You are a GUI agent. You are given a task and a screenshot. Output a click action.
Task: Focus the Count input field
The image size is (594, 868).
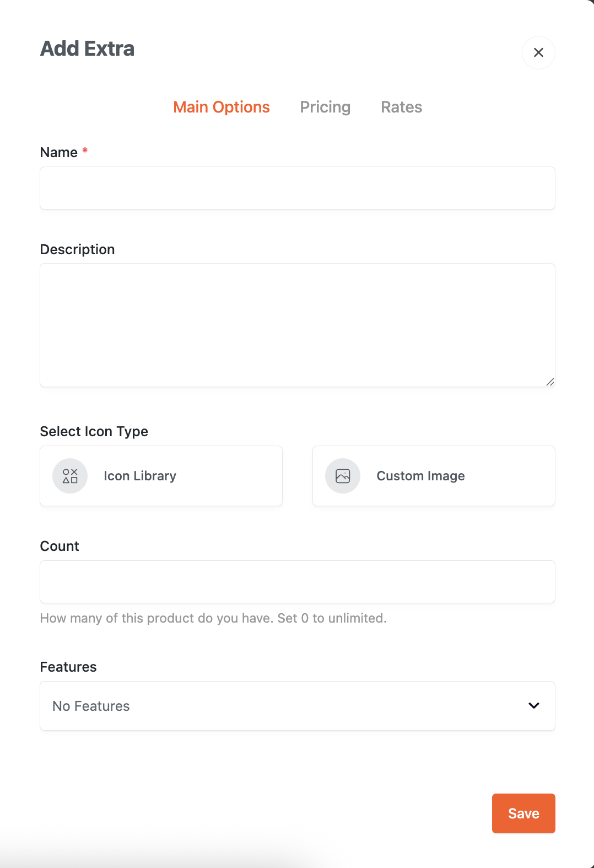[298, 582]
